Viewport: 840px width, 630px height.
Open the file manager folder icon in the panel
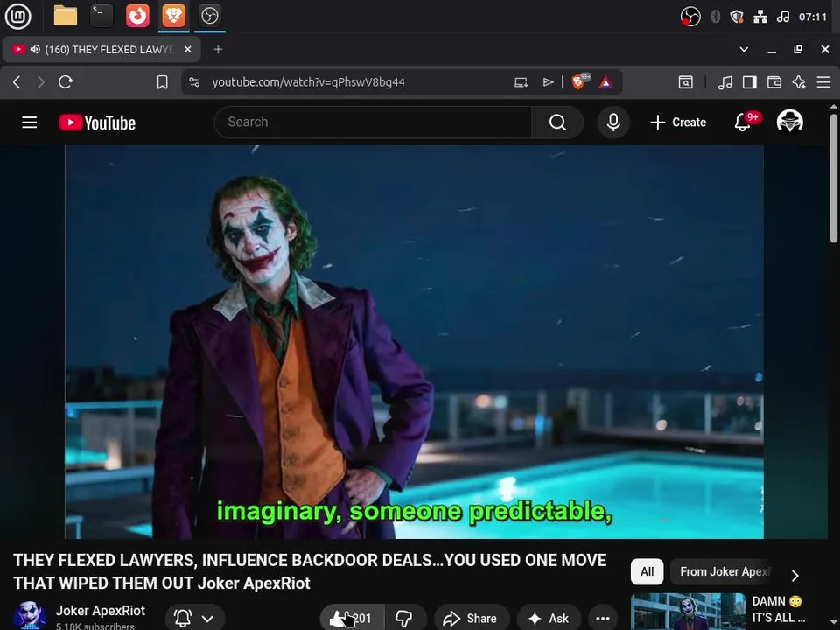coord(66,16)
